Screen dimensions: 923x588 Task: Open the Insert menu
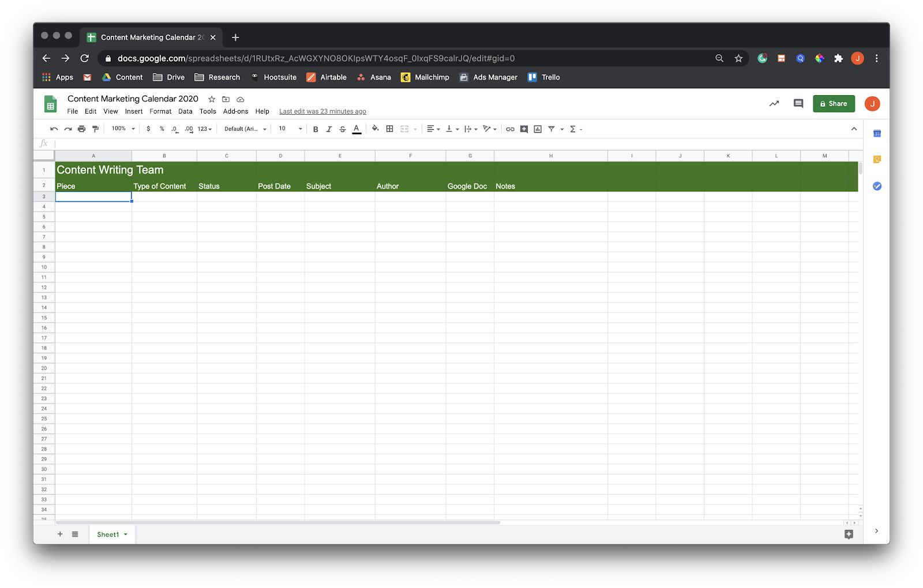pos(134,111)
